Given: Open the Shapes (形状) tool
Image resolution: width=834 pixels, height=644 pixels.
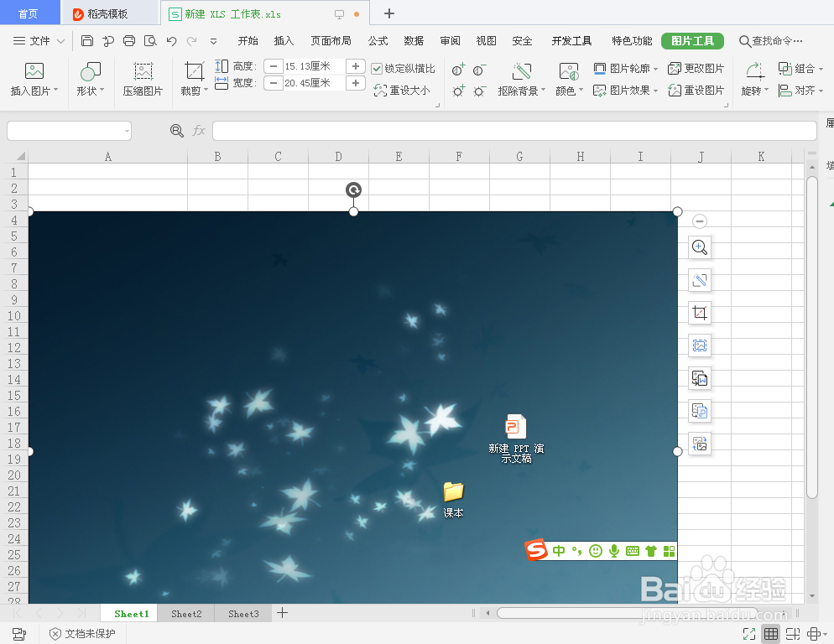Looking at the screenshot, I should [91, 71].
